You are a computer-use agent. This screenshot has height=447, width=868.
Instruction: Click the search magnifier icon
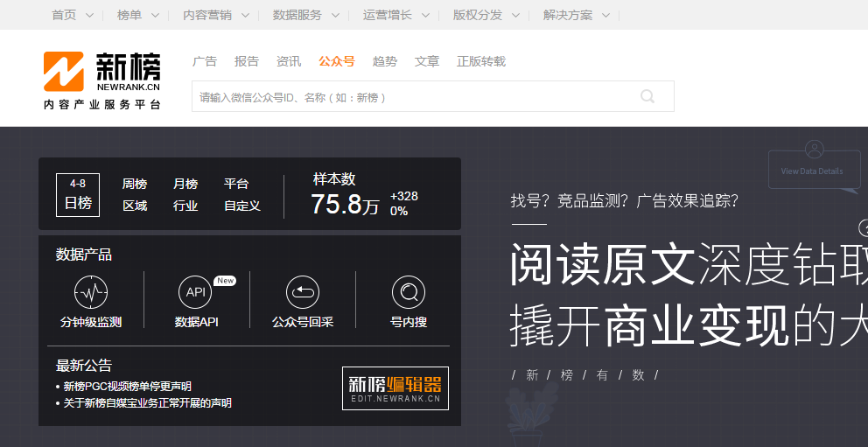click(647, 96)
